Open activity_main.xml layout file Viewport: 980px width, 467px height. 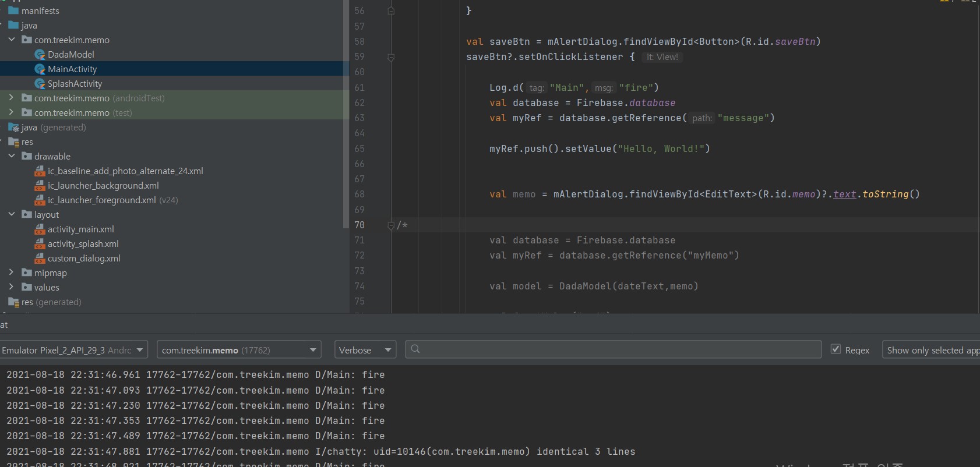(x=80, y=229)
